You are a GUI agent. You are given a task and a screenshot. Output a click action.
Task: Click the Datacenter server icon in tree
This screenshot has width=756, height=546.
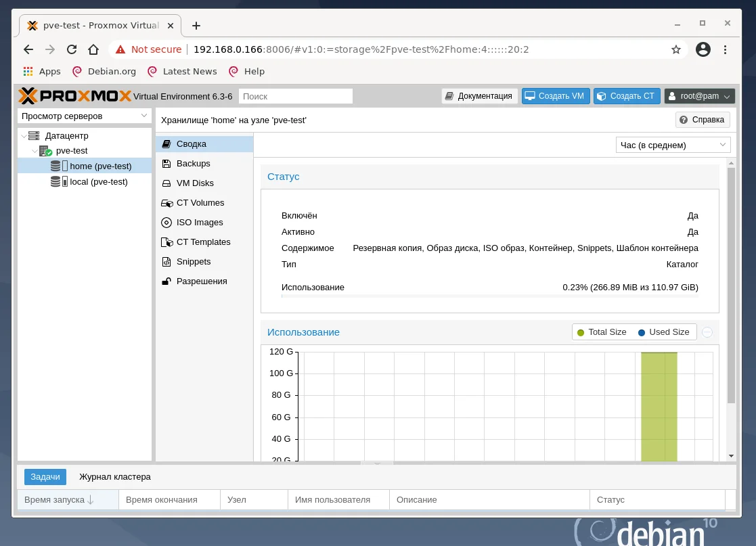[x=34, y=135]
